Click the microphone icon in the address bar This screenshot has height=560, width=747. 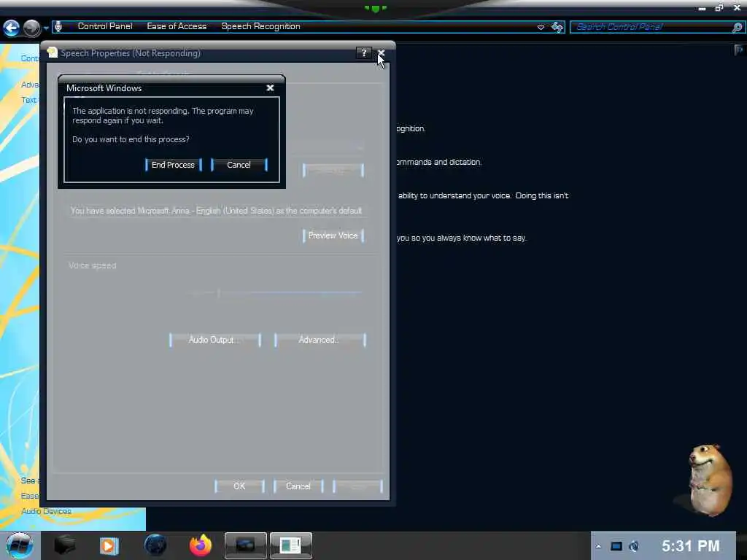tap(58, 27)
